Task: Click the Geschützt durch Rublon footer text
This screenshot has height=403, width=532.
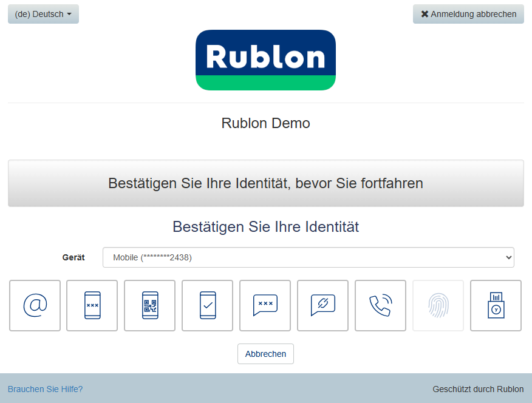Action: 478,389
